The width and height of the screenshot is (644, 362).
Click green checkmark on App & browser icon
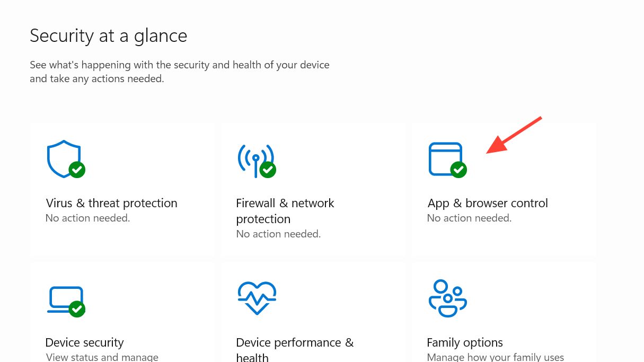coord(458,170)
